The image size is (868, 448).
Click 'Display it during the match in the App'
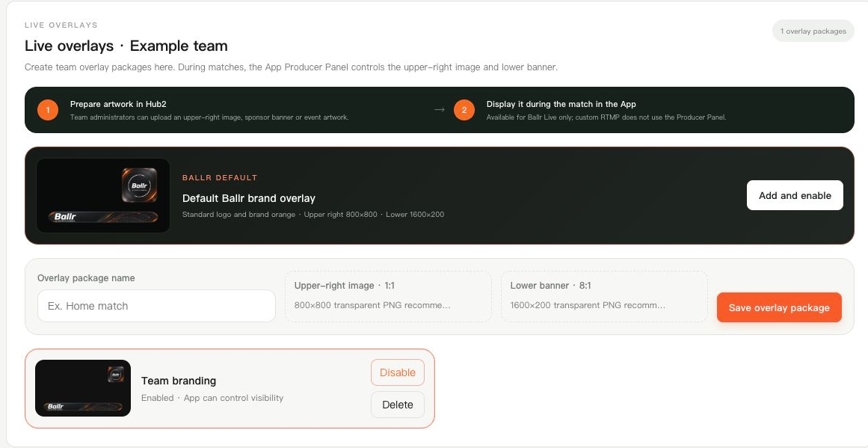click(561, 104)
